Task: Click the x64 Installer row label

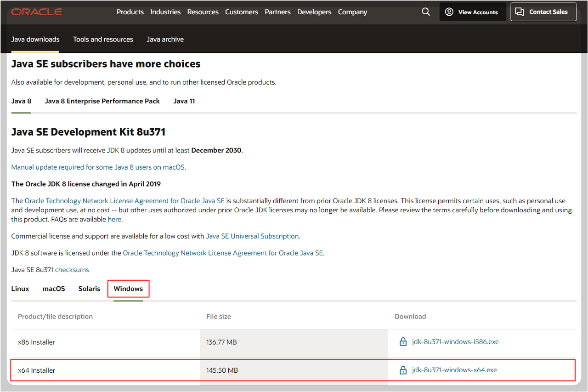Action: point(36,370)
